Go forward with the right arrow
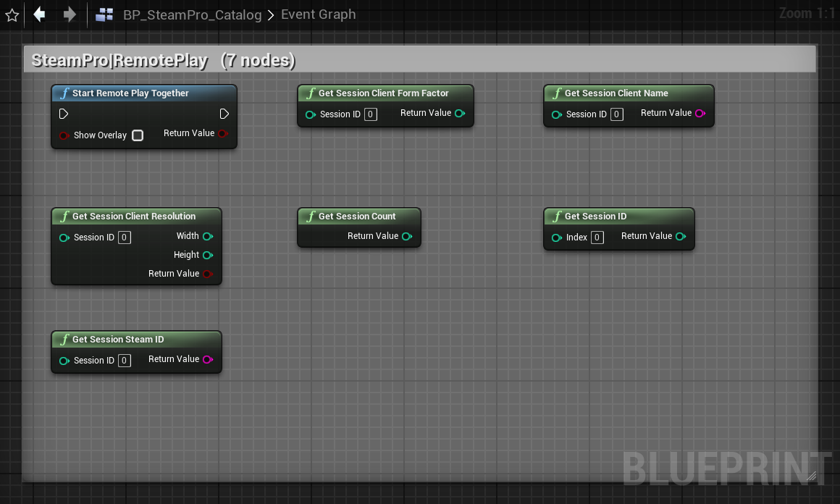The height and width of the screenshot is (504, 840). point(69,14)
